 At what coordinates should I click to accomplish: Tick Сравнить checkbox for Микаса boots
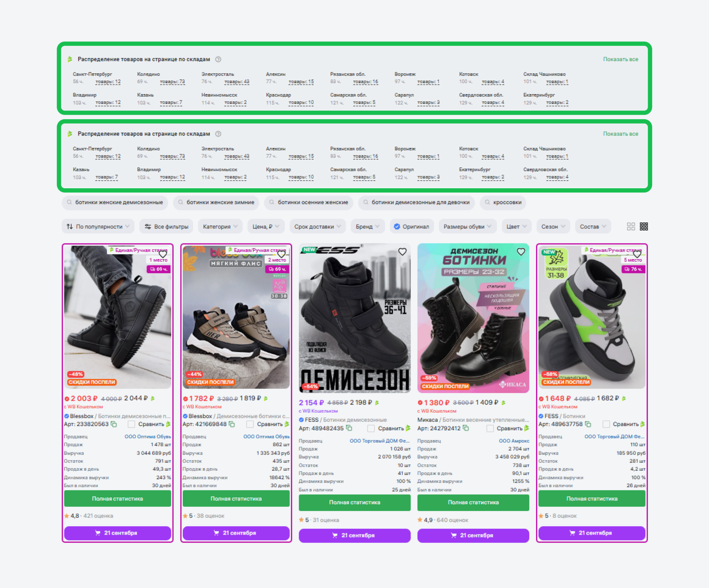click(490, 428)
